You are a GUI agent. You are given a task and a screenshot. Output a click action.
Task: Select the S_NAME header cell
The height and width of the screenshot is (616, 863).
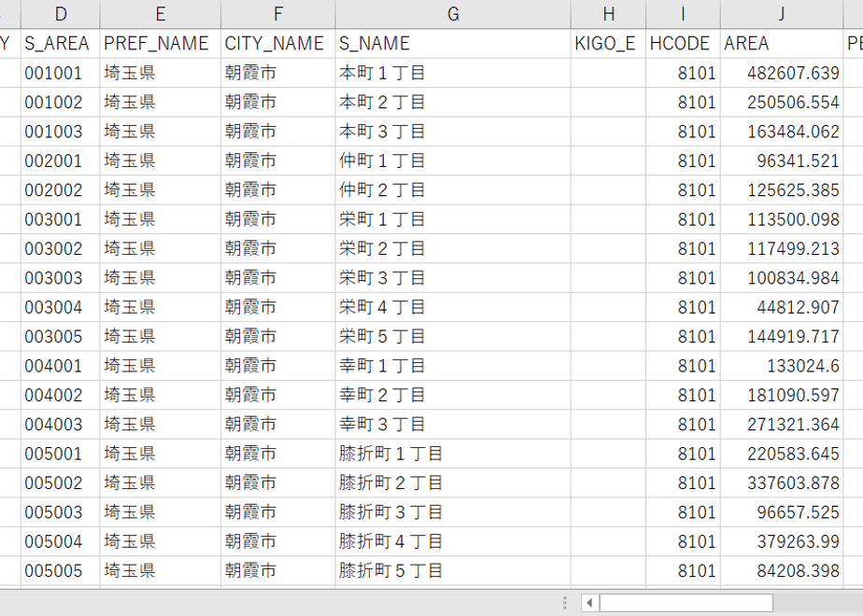tap(453, 44)
